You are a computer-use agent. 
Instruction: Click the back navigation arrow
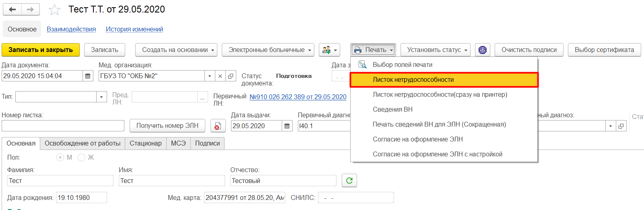click(x=12, y=9)
